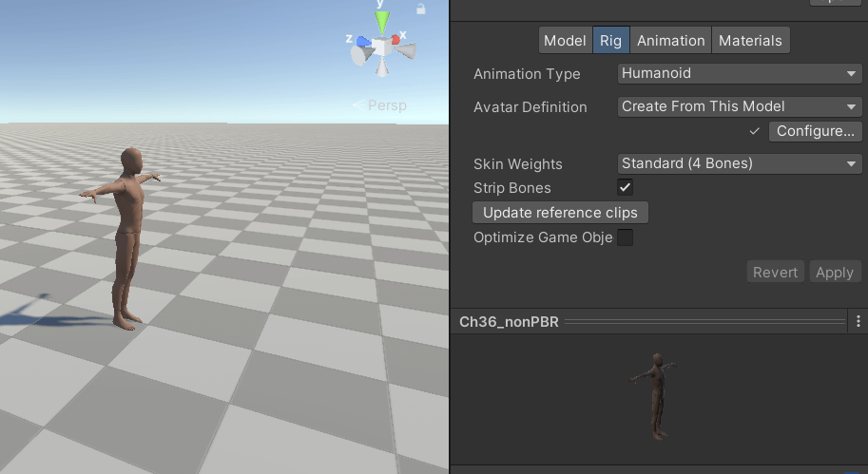
Task: Click the Strip Bones label
Action: pos(512,188)
